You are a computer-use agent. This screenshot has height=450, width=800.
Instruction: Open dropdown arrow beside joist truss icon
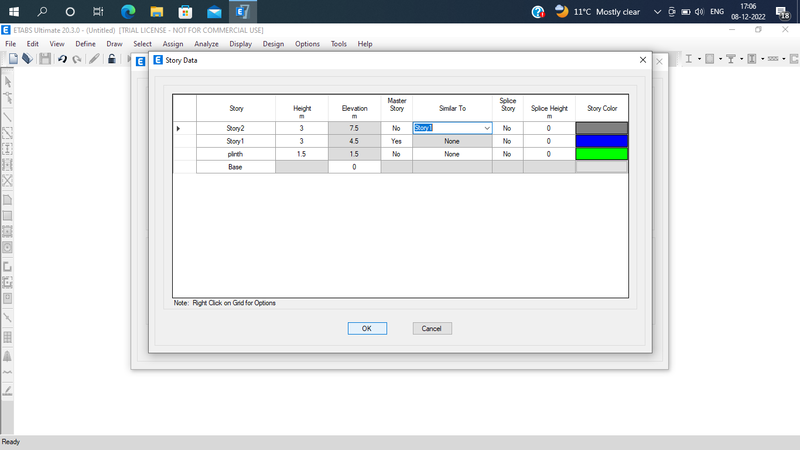(x=784, y=59)
